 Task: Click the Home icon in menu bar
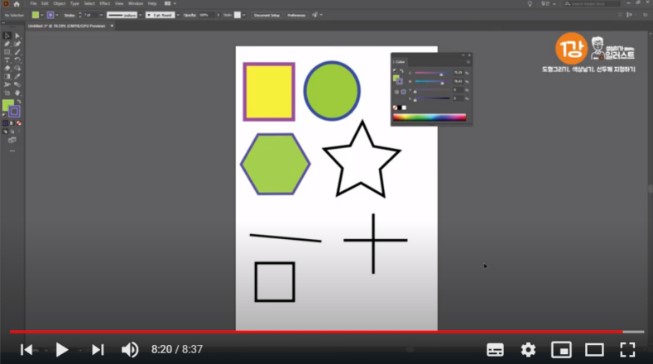(17, 4)
